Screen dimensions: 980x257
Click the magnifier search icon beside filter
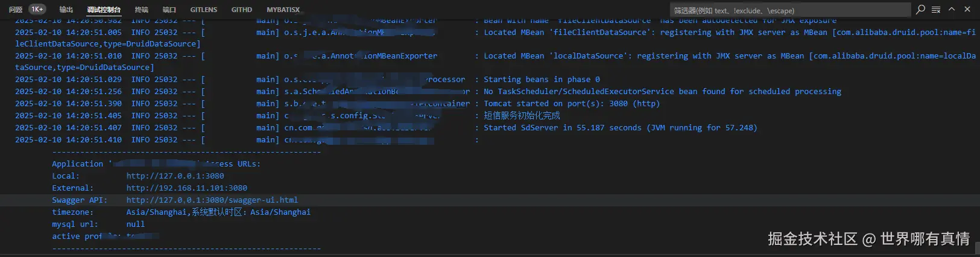(920, 10)
